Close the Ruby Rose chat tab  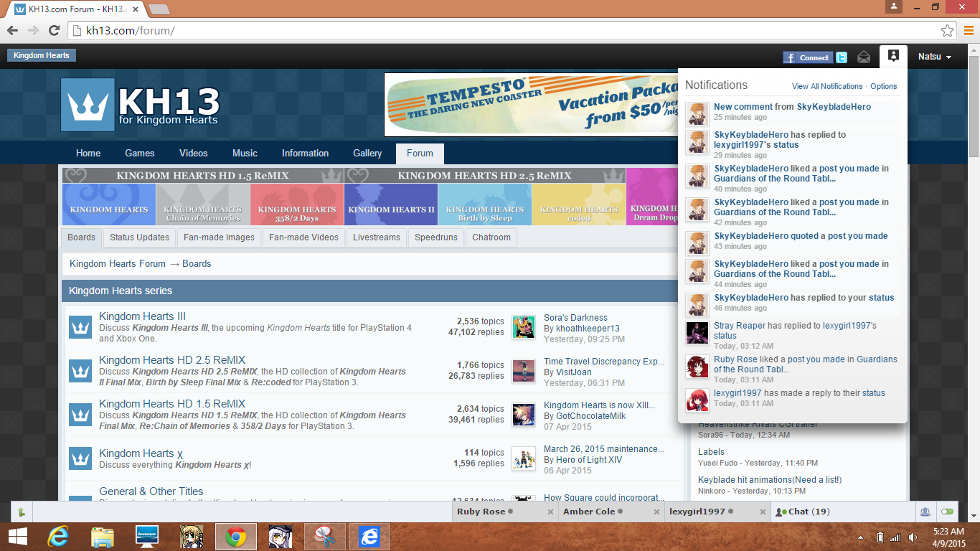click(550, 512)
